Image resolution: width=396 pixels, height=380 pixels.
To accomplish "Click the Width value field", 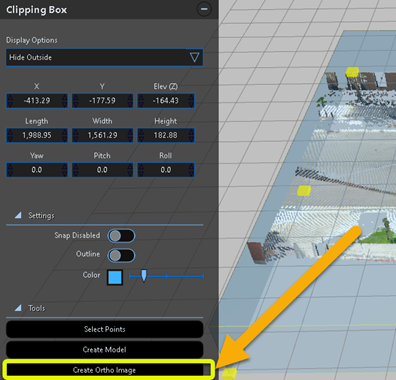I will pos(102,135).
